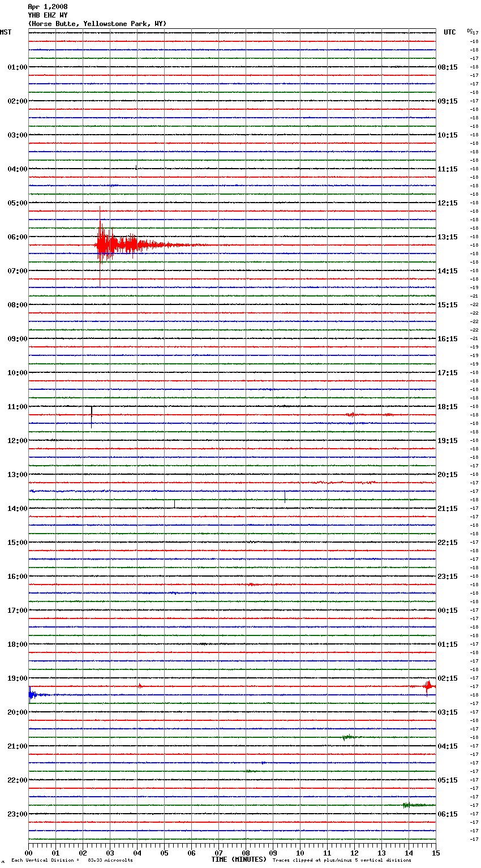481x868 pixels.
Task: Click the 20:15 UTC time label
Action: (x=448, y=475)
